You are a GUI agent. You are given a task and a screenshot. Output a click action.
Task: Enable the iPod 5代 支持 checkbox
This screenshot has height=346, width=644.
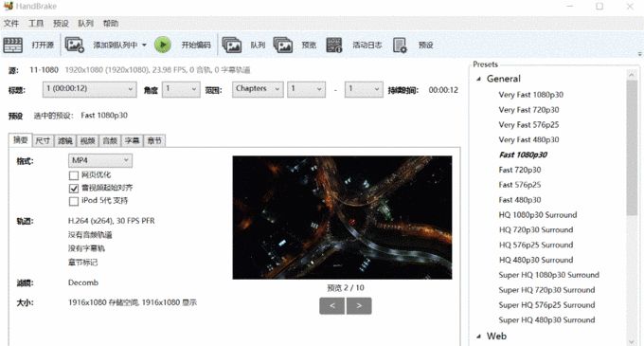(x=74, y=201)
